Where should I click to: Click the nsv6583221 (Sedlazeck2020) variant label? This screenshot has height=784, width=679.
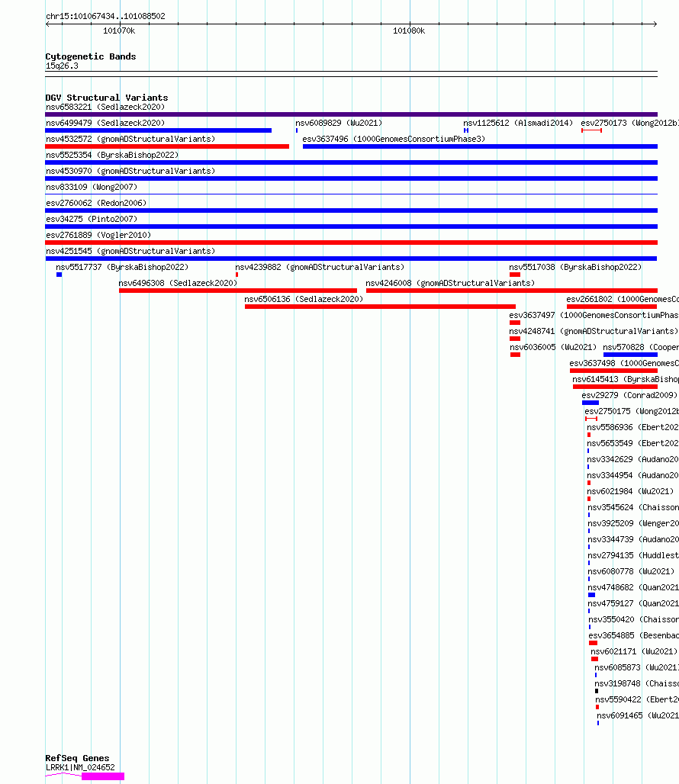[x=105, y=107]
